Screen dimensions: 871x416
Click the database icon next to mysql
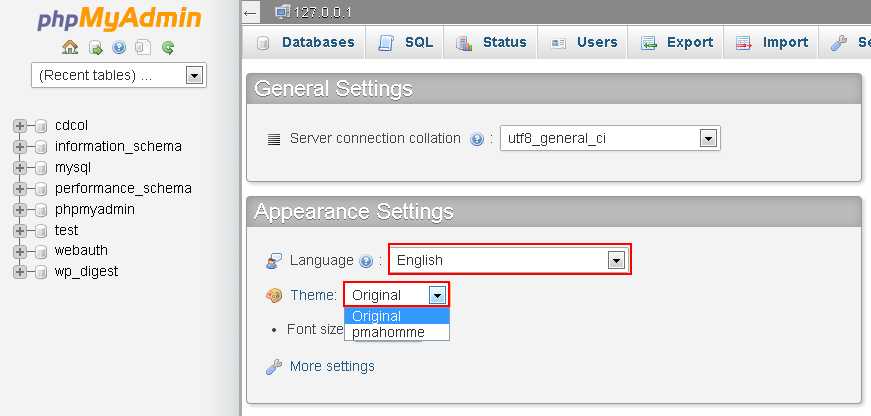[x=41, y=168]
